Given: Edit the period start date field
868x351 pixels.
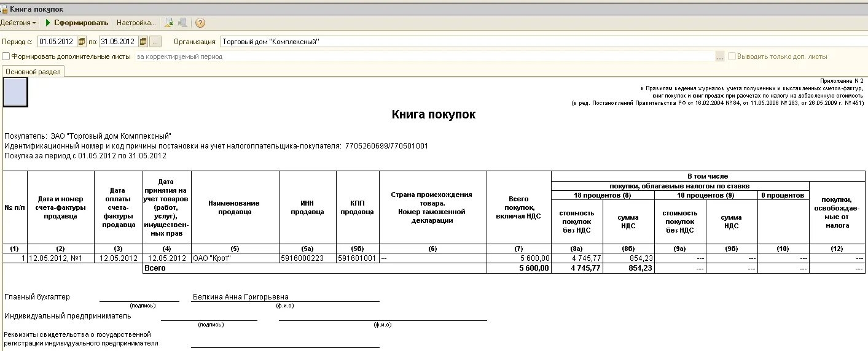Looking at the screenshot, I should coord(57,42).
